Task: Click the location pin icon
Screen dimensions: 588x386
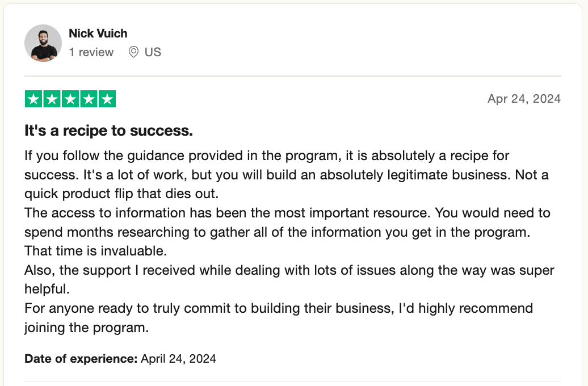Action: click(x=134, y=52)
